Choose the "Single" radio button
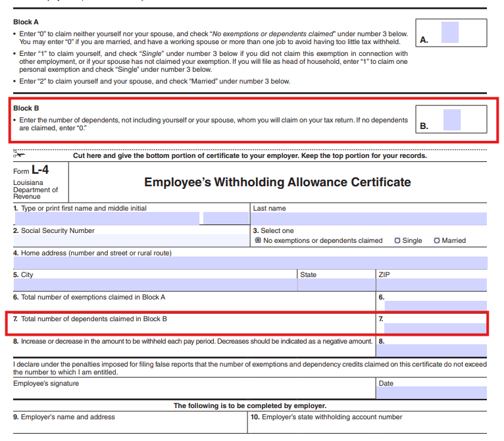Screen dimensions: 504x441 [x=397, y=241]
